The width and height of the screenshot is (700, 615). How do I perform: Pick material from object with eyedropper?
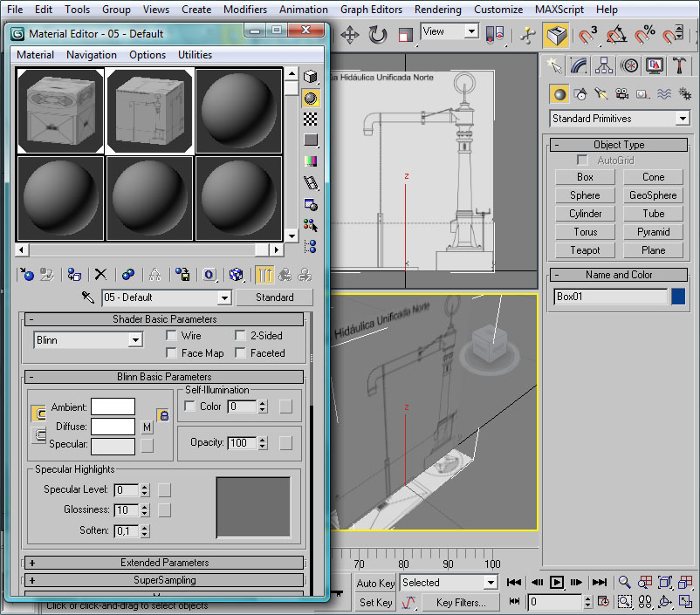coord(88,297)
